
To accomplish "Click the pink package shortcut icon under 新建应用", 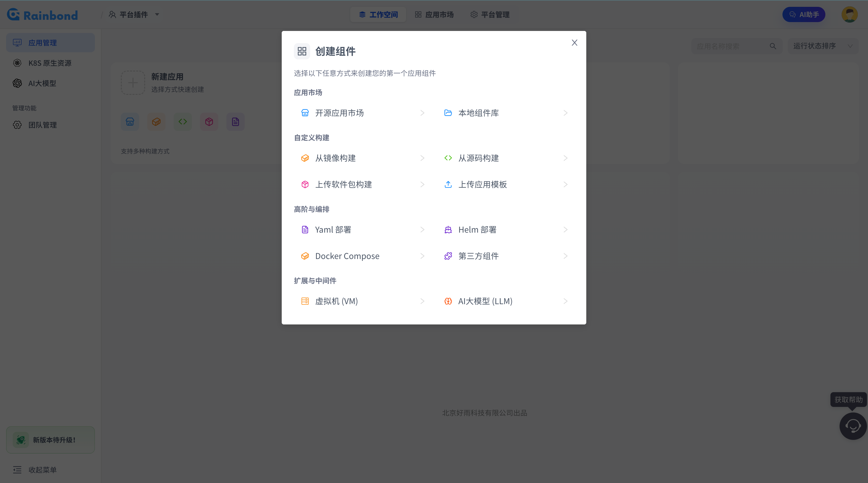I will pos(209,122).
